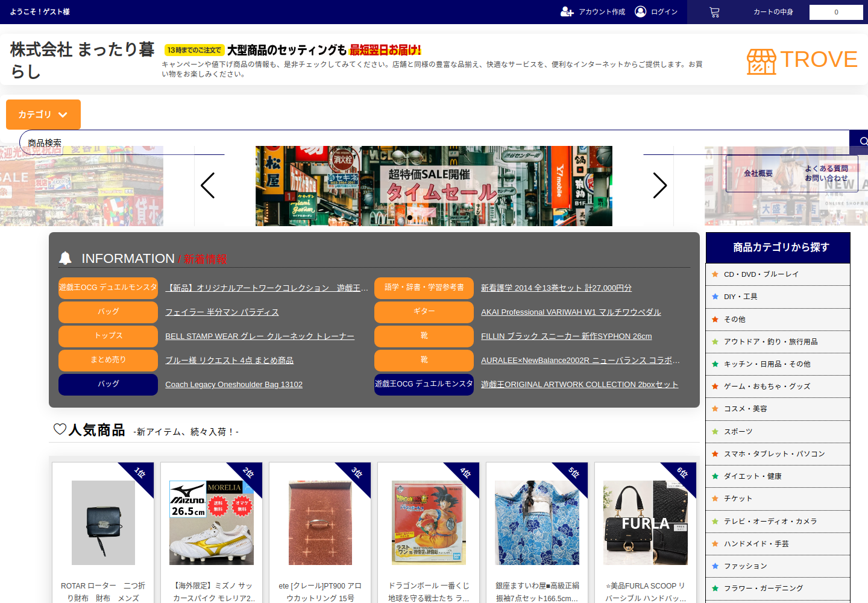Click the star icon next to ファッション

pos(715,566)
